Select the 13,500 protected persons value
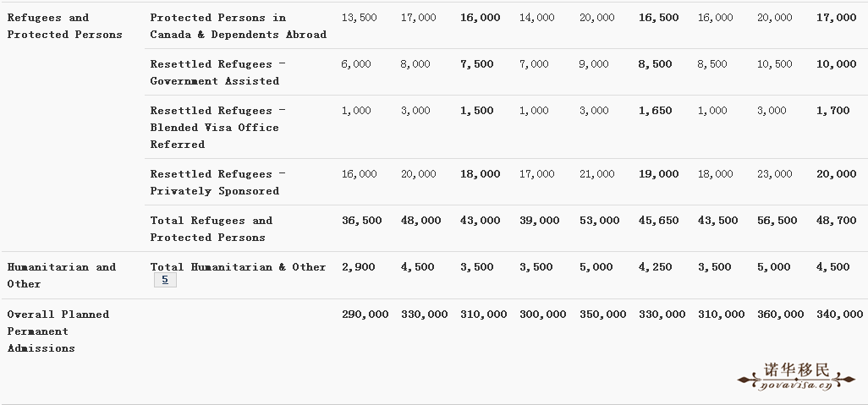868x405 pixels. (360, 18)
